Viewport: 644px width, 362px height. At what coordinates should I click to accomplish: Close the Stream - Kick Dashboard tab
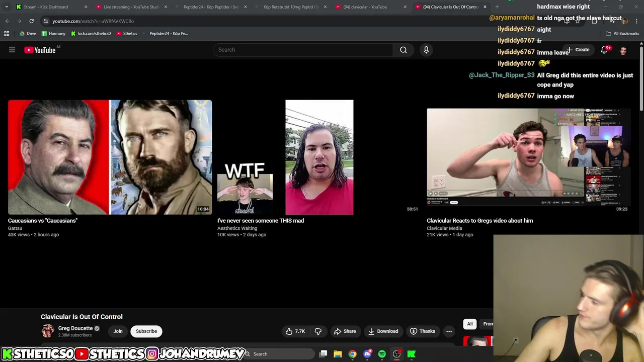[x=86, y=7]
